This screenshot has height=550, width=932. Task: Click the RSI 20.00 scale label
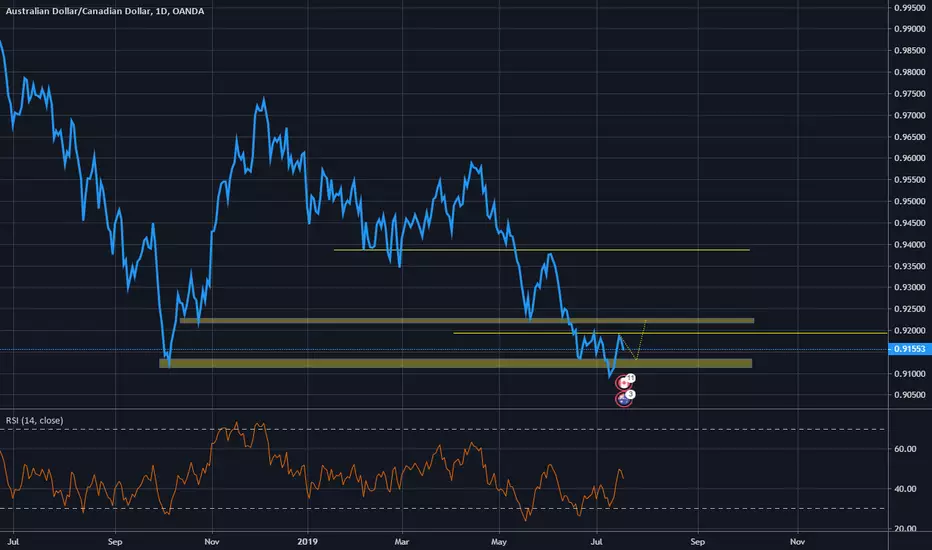[x=905, y=529]
